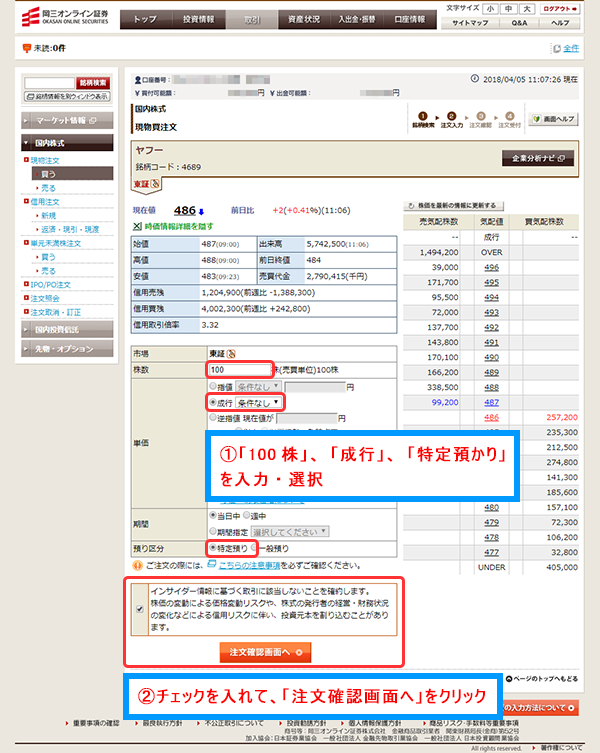Open the 投資情報 navigation tab
This screenshot has height=753, width=600.
(x=198, y=19)
